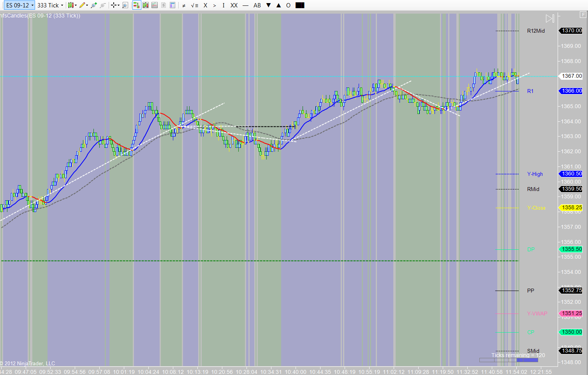Click the SMid level label
Screen dimensions: 588x375
click(533, 351)
